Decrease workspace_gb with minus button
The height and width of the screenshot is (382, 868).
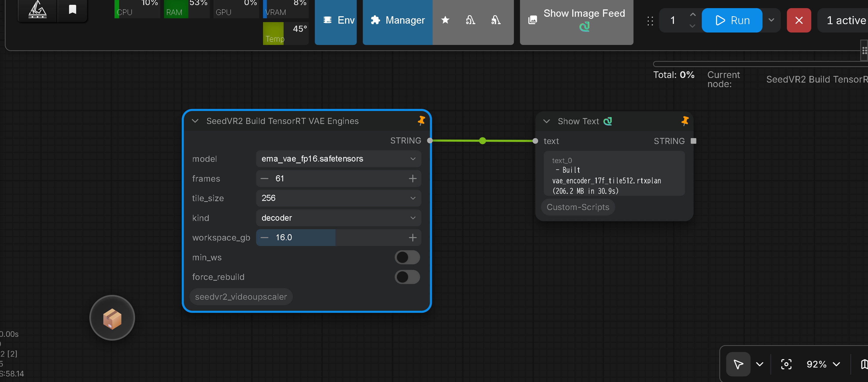click(265, 238)
